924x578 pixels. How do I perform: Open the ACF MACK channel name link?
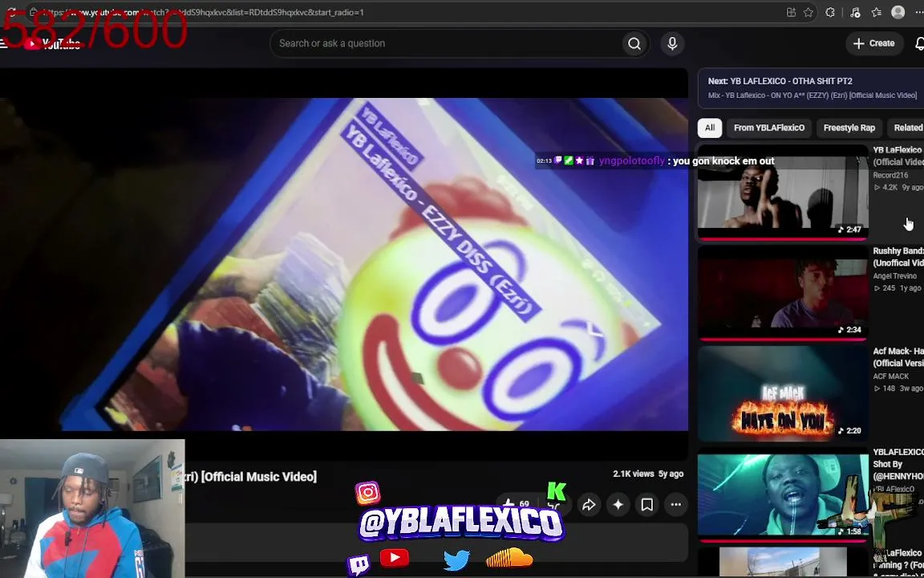pos(891,377)
